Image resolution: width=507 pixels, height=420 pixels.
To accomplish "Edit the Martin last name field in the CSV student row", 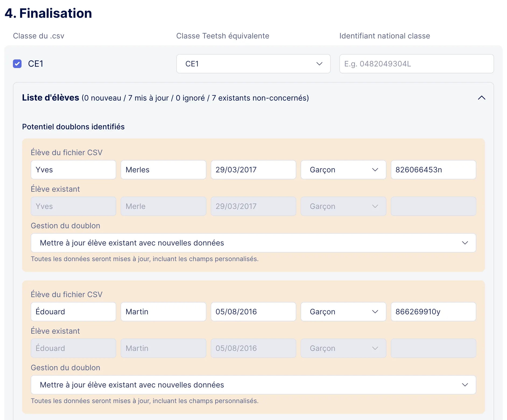I will click(163, 312).
